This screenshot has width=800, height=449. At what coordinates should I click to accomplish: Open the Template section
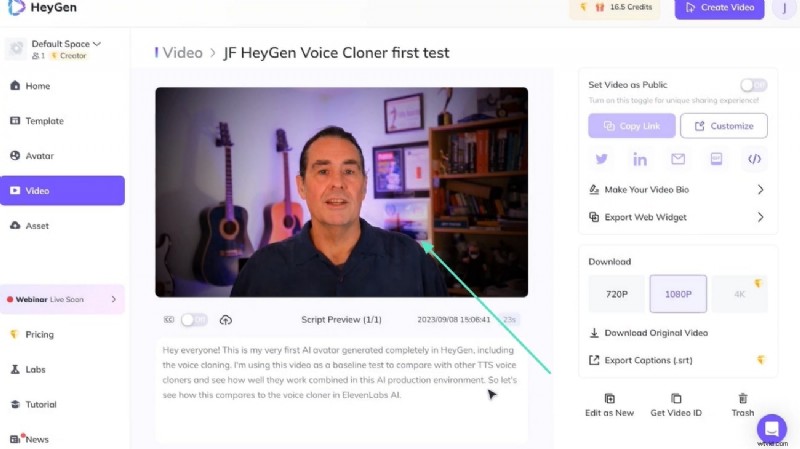37,121
